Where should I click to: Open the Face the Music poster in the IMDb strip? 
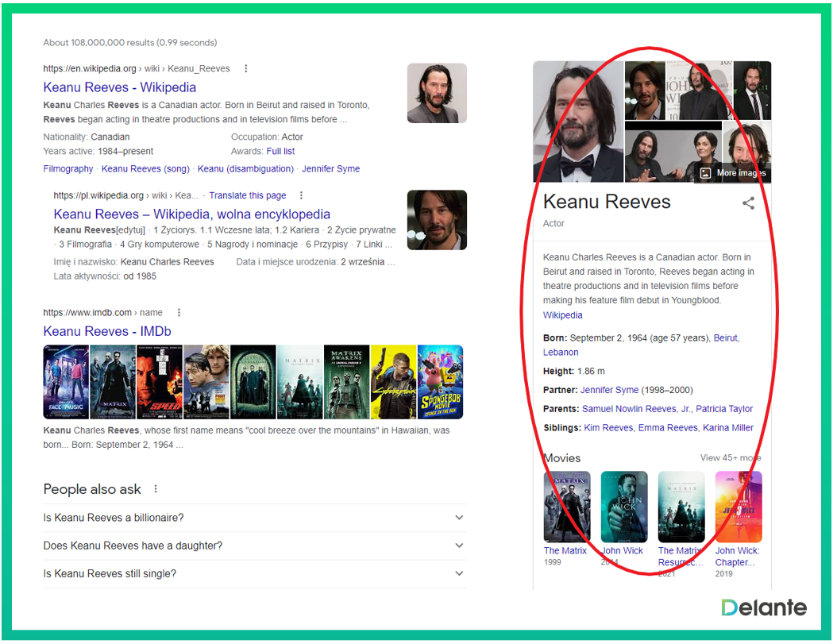tap(66, 382)
